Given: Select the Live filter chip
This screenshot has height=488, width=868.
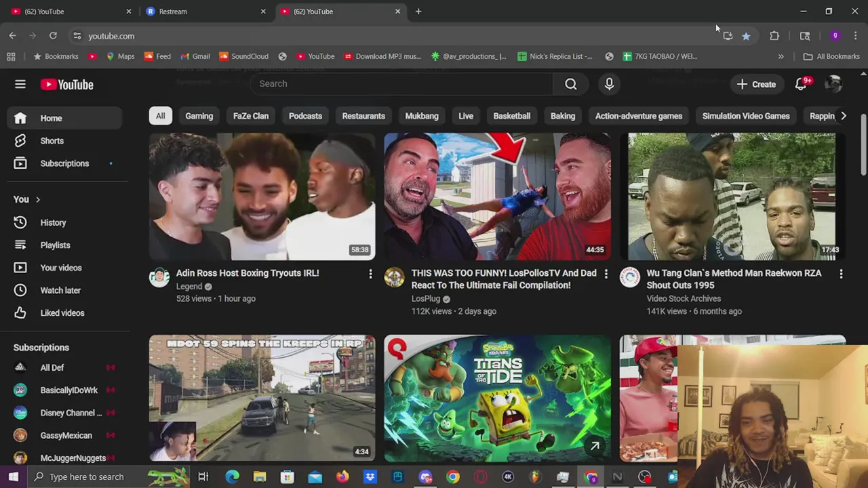Looking at the screenshot, I should point(466,116).
